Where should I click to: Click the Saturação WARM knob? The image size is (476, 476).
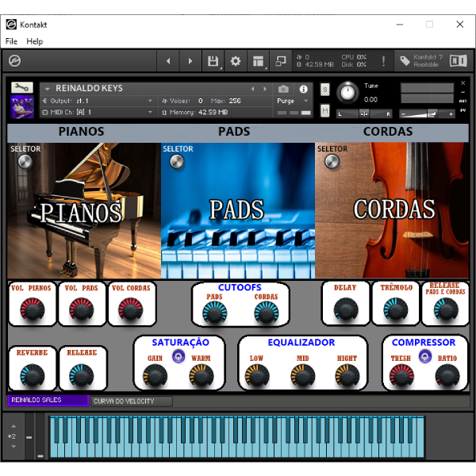(202, 376)
